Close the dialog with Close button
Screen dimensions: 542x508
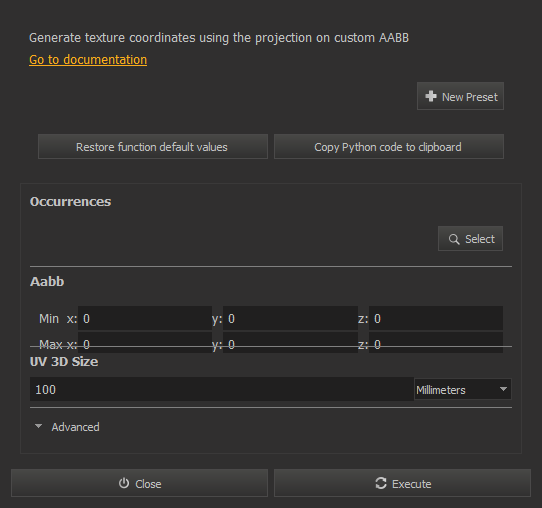pyautogui.click(x=139, y=483)
